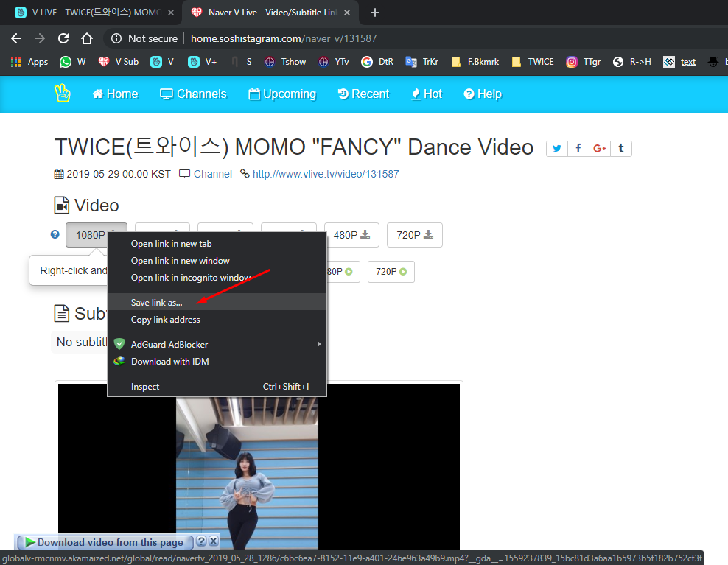Choose Open link in incognito window
The image size is (728, 565).
pos(217,278)
